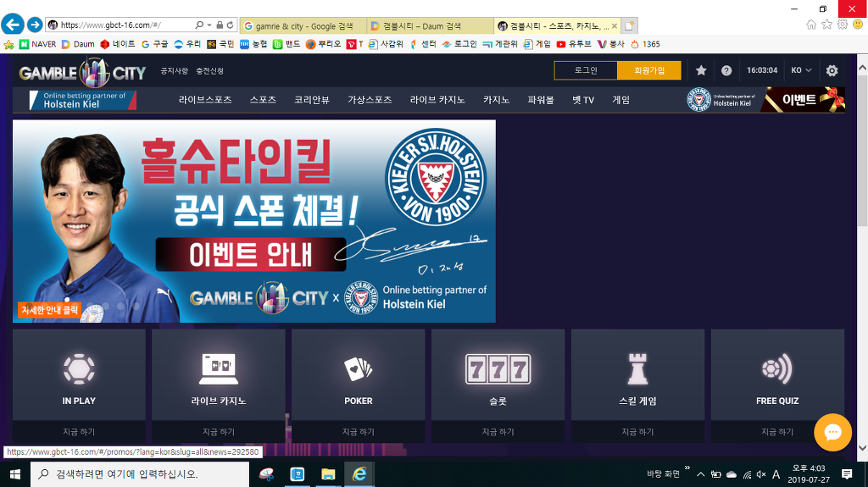
Task: Open the Daum bookmark in favorites bar
Action: click(x=78, y=44)
